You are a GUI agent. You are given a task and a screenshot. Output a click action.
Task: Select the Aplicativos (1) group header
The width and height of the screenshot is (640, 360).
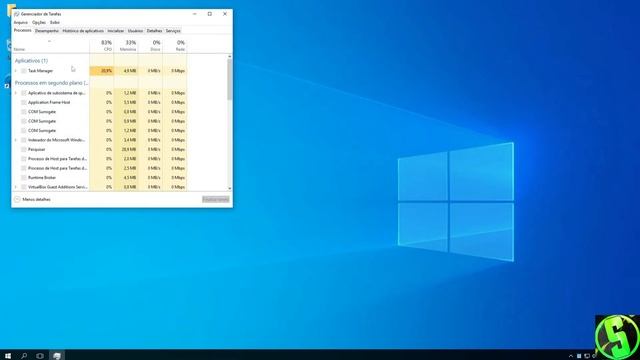click(x=31, y=60)
